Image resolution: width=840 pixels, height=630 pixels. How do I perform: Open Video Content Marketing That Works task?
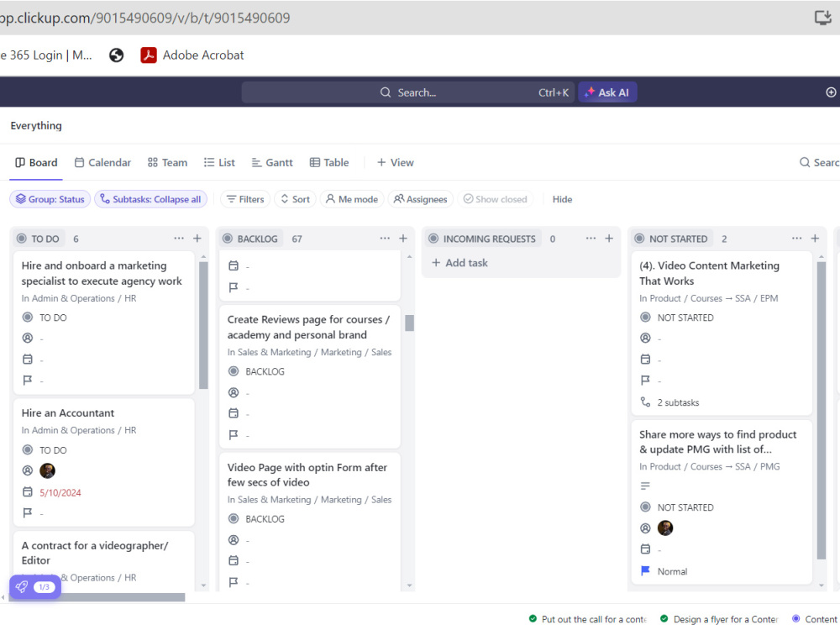coord(709,273)
